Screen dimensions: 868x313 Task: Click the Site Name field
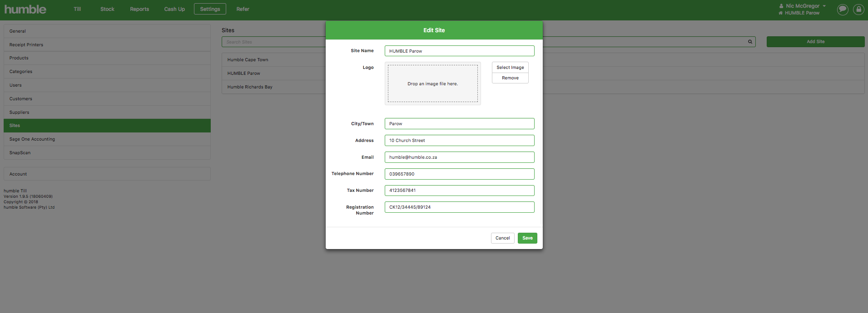459,51
